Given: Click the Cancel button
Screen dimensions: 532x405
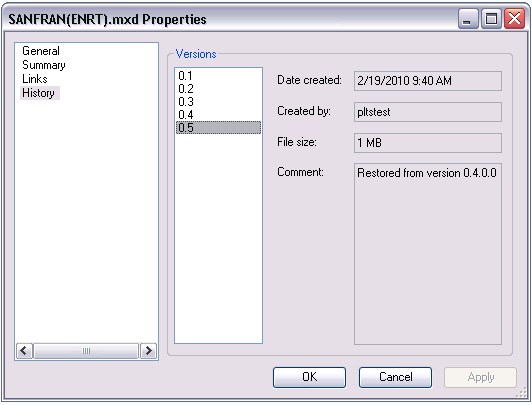Looking at the screenshot, I should click(x=395, y=377).
